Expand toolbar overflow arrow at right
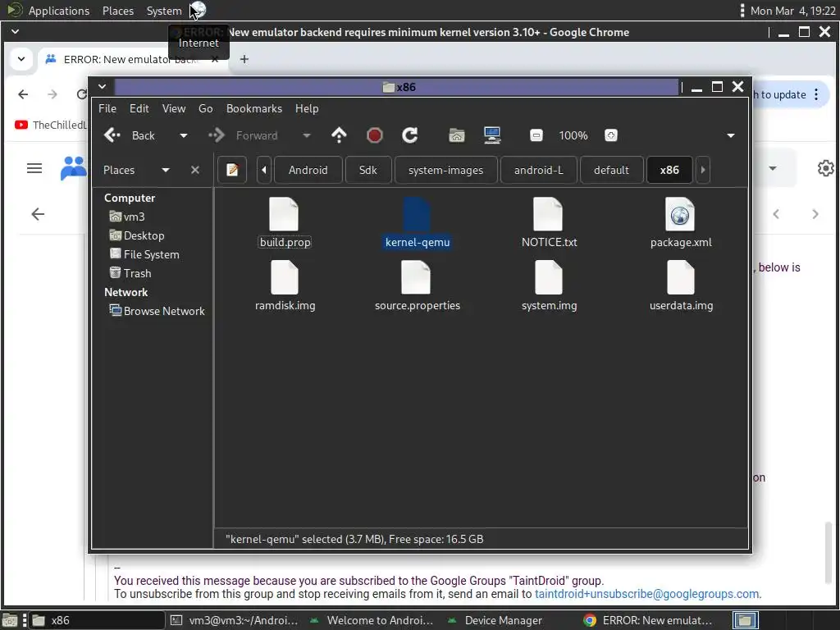 tap(731, 135)
